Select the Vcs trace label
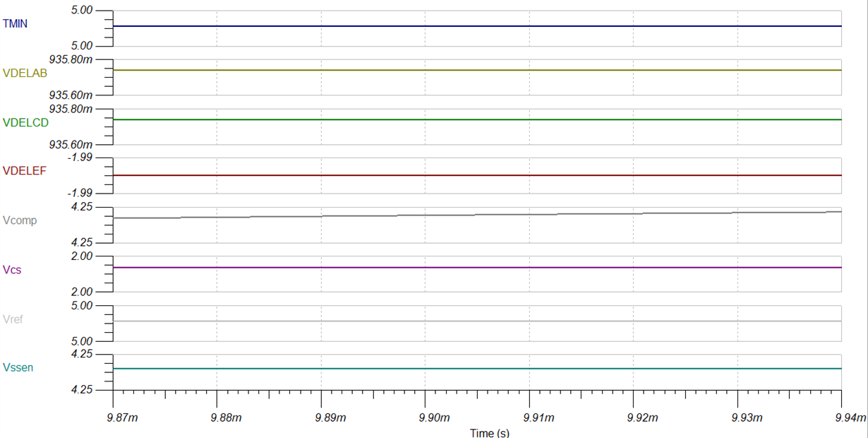This screenshot has height=438, width=868. [11, 269]
